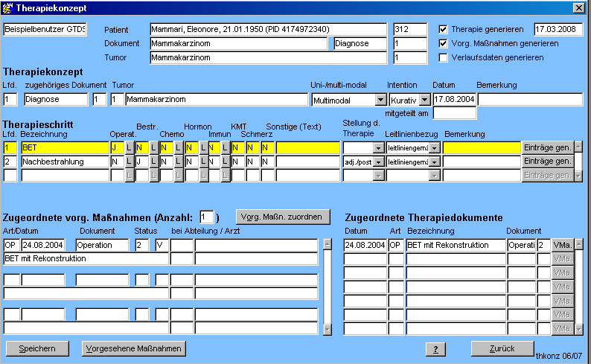Click the mitgeteilt am date field
This screenshot has width=591, height=364.
coord(454,113)
